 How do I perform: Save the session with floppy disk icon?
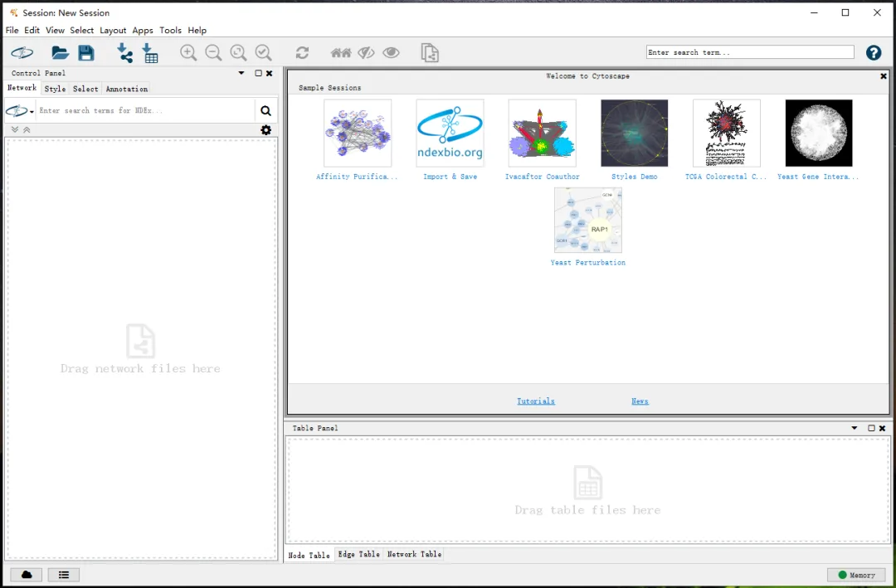[86, 52]
